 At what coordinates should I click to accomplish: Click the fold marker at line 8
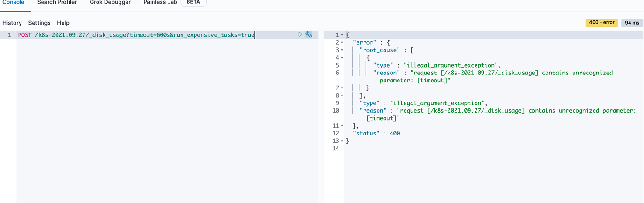(x=342, y=95)
